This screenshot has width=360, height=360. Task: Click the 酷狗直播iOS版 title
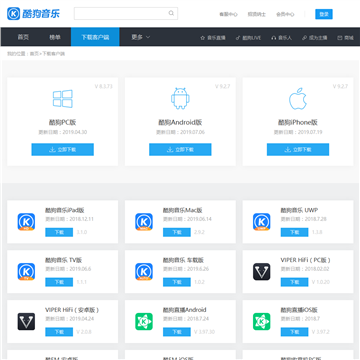click(x=299, y=310)
